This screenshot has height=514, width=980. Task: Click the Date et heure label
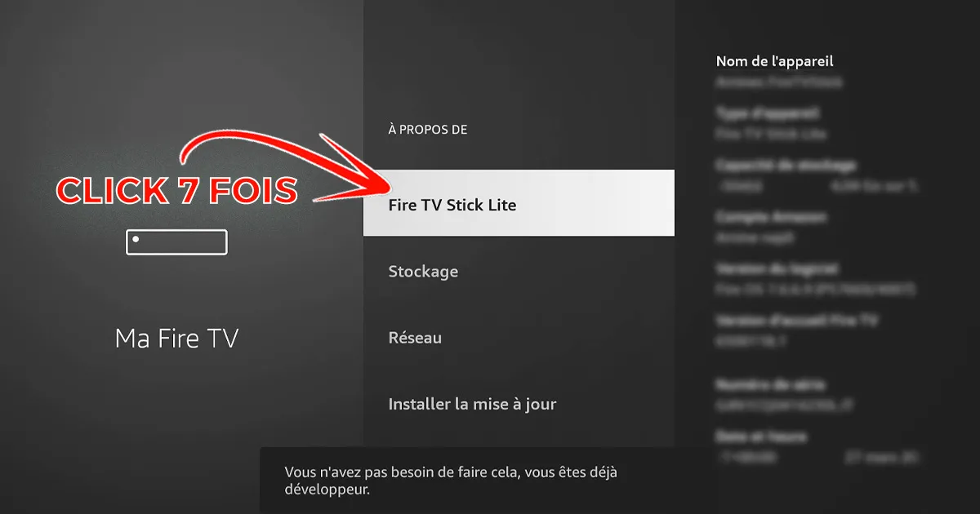pyautogui.click(x=761, y=436)
